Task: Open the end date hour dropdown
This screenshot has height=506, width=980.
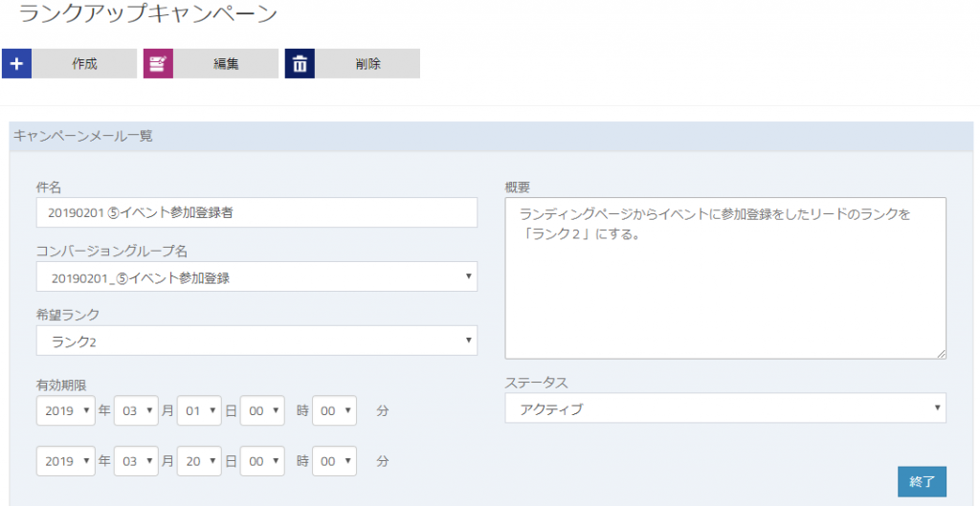Action: 262,461
